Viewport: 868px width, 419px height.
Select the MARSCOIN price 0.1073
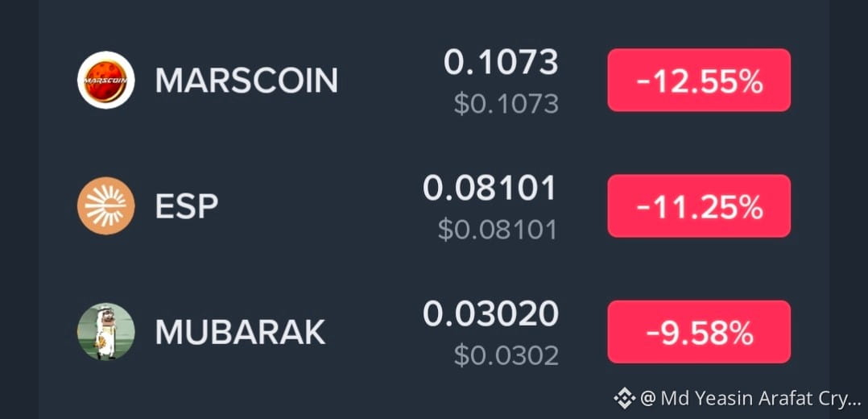click(x=501, y=62)
